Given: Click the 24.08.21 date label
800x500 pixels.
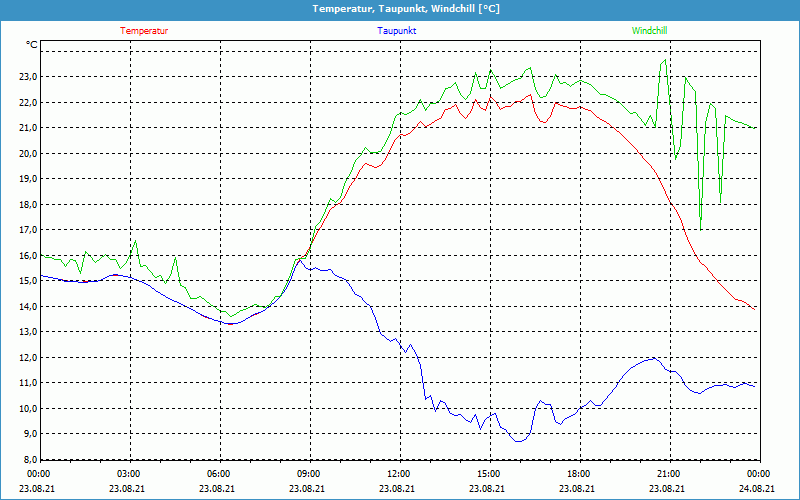Looking at the screenshot, I should [757, 488].
